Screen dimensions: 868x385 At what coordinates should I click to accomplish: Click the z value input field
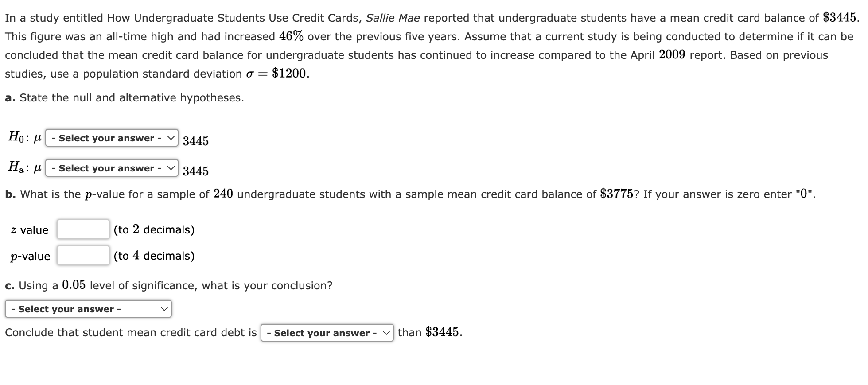83,229
